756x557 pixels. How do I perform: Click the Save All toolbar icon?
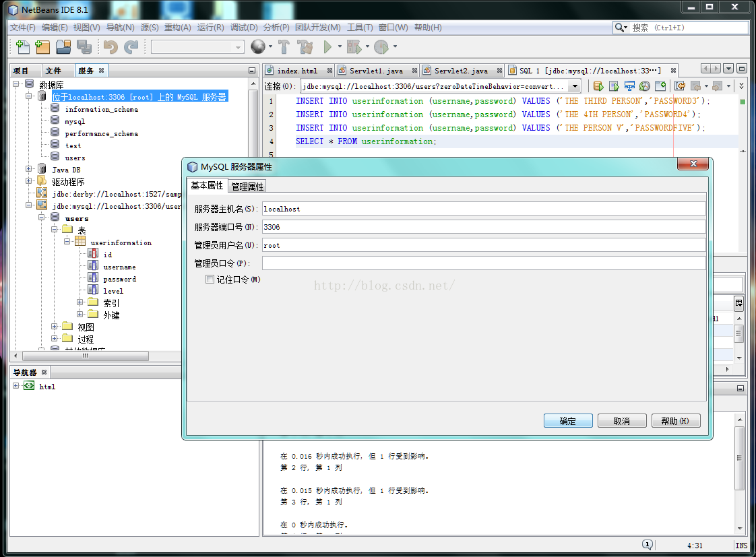[x=84, y=46]
